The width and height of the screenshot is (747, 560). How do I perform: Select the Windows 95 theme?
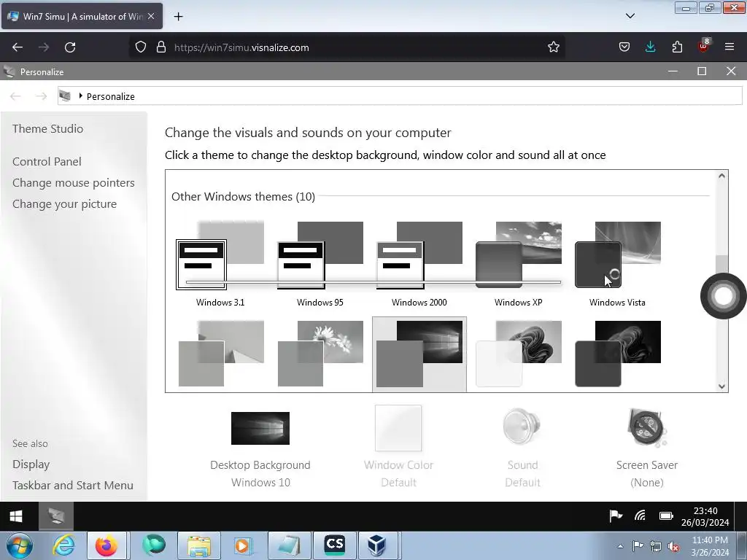pos(320,264)
